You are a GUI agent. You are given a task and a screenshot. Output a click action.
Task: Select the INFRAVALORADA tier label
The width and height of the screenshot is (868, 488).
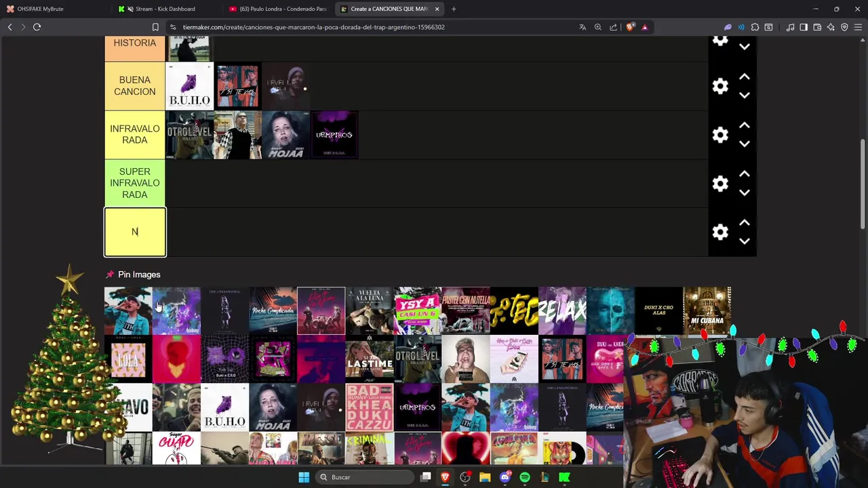(x=135, y=135)
